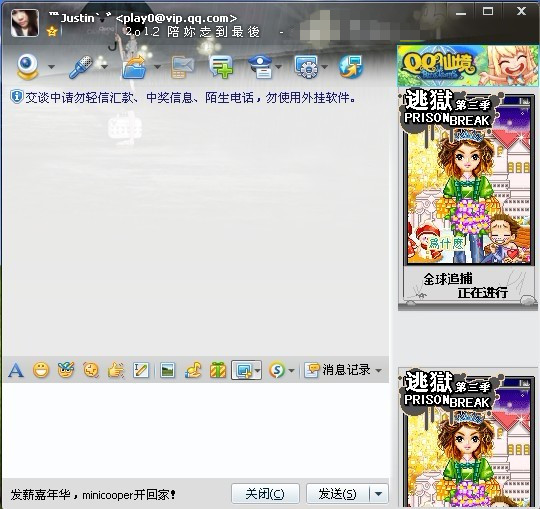Click the contact name Justin play0@vip.qq.com
This screenshot has width=540, height=509.
click(x=143, y=18)
